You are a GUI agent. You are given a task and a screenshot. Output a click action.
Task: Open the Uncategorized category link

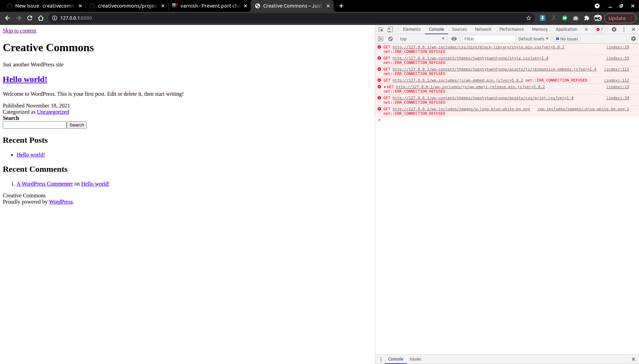pos(53,112)
